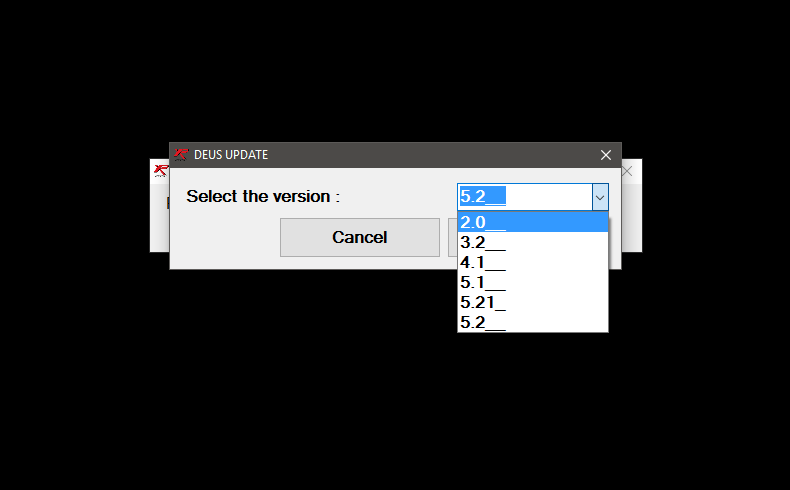Click the right edge of the background window
The height and width of the screenshot is (490, 790).
[x=634, y=220]
